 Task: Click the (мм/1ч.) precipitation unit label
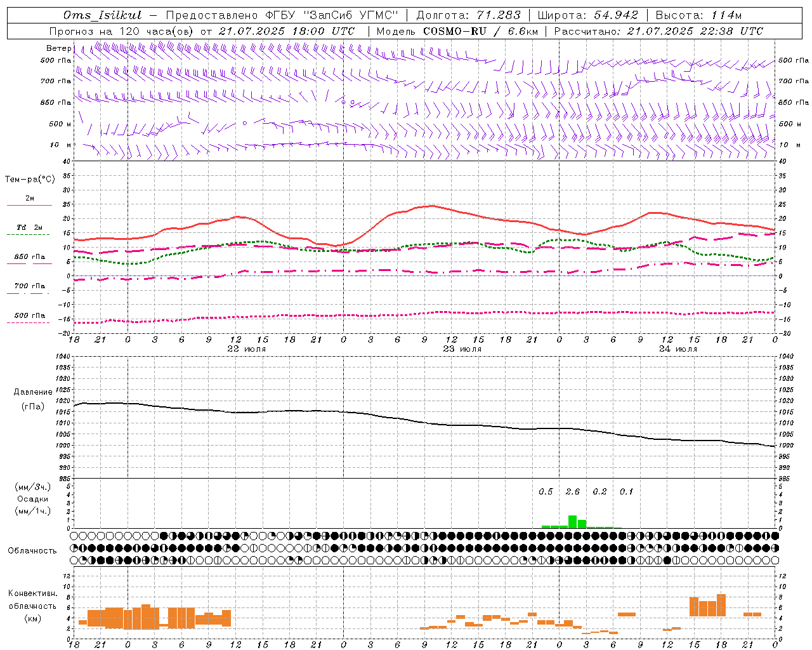pos(33,511)
